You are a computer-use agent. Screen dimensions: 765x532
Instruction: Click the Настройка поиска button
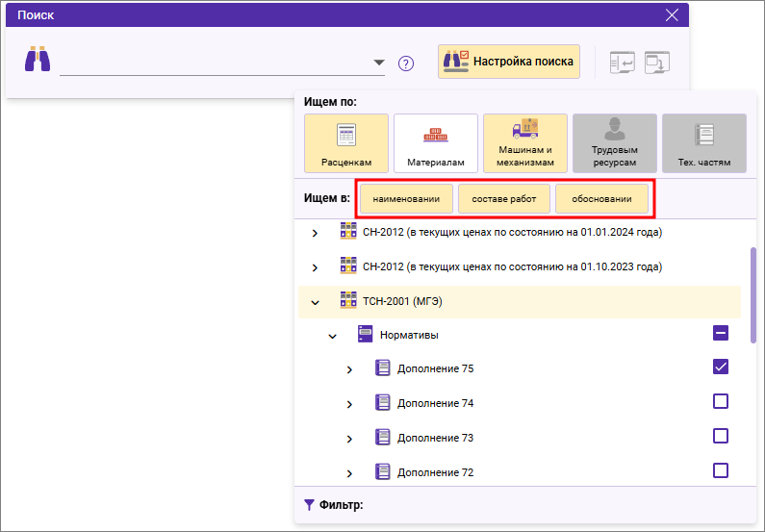coord(509,61)
